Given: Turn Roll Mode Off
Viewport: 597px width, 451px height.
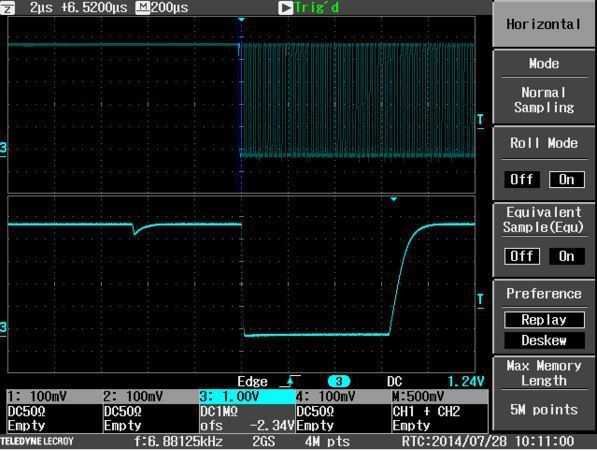Looking at the screenshot, I should [522, 179].
